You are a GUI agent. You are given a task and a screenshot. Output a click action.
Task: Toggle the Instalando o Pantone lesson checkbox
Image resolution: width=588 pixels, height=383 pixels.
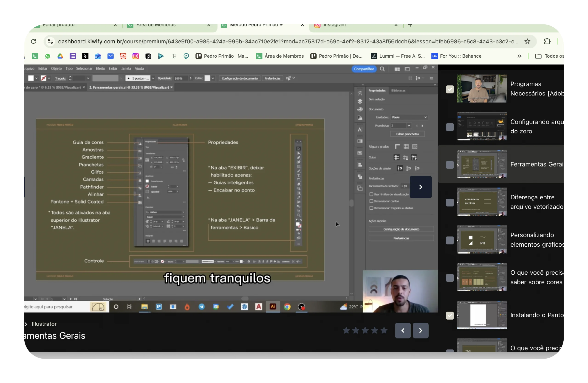pyautogui.click(x=450, y=315)
